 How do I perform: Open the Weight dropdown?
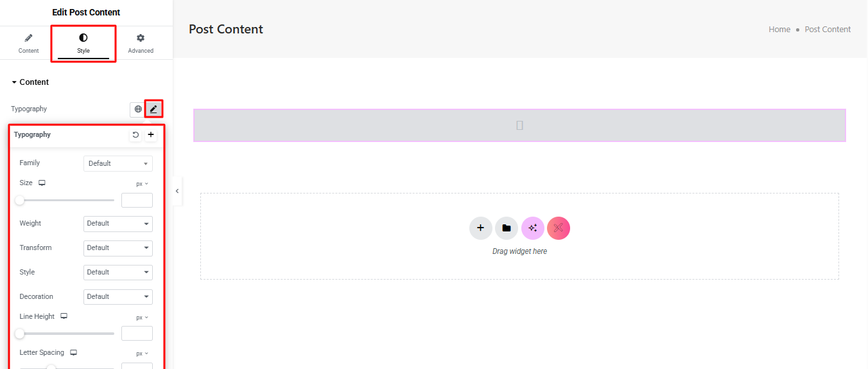pyautogui.click(x=118, y=224)
